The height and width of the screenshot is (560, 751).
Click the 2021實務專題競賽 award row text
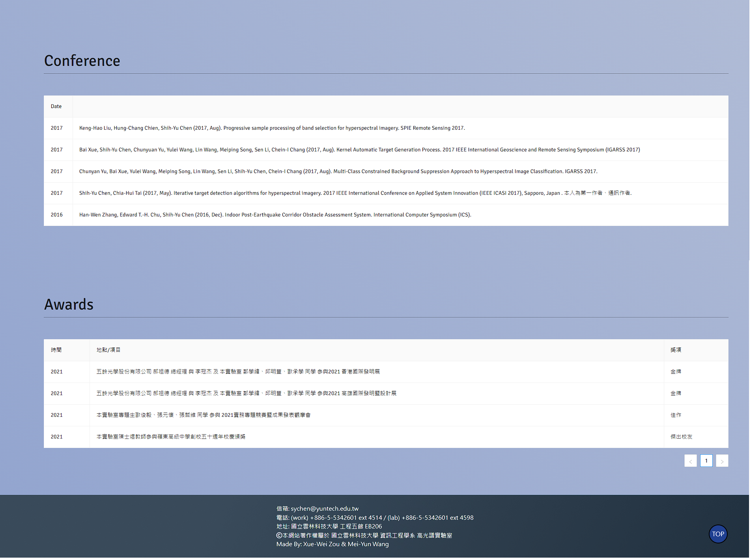[x=204, y=415]
